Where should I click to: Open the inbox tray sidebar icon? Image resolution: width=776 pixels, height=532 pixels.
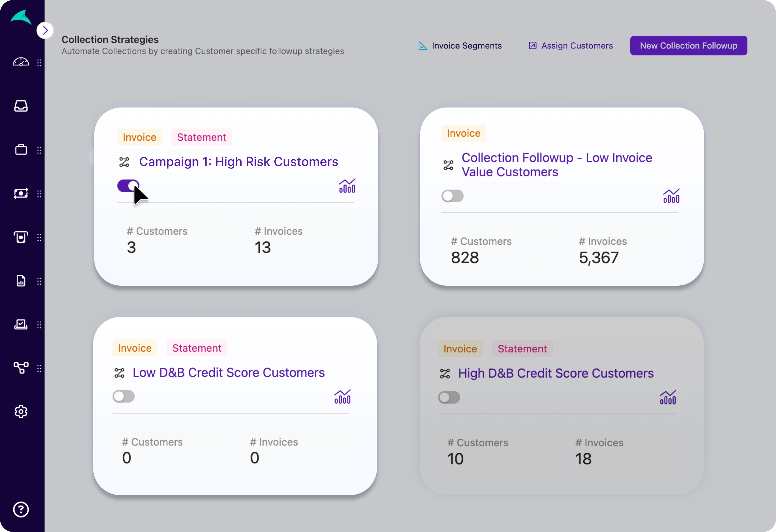(x=21, y=106)
